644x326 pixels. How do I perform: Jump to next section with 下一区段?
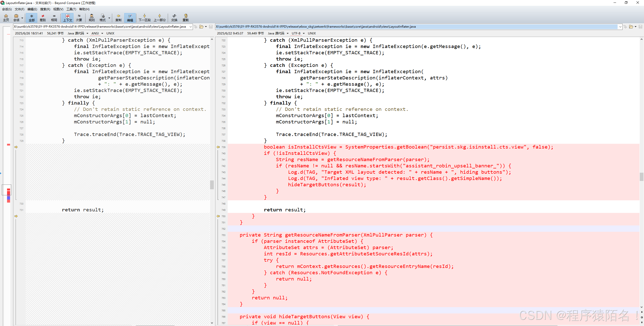[145, 18]
